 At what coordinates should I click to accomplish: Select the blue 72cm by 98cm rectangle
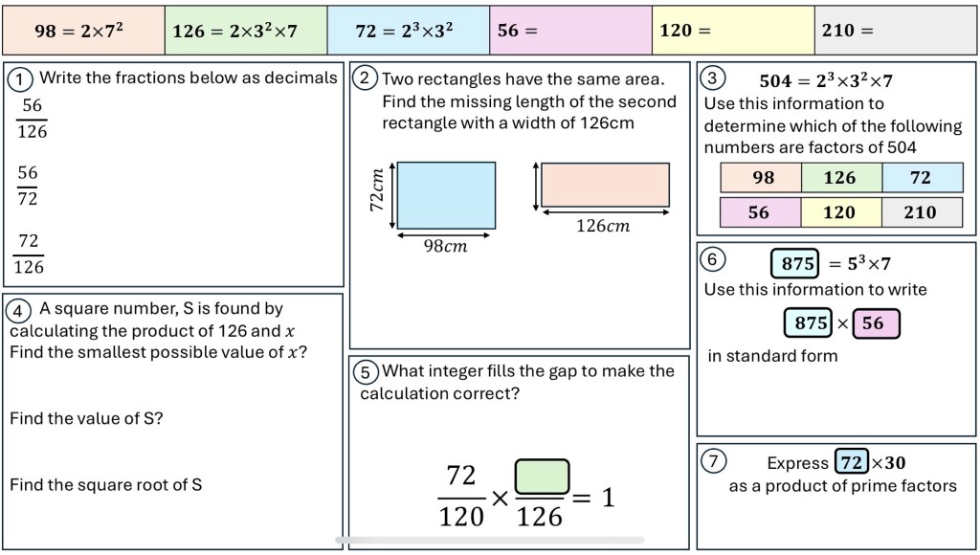pos(446,195)
